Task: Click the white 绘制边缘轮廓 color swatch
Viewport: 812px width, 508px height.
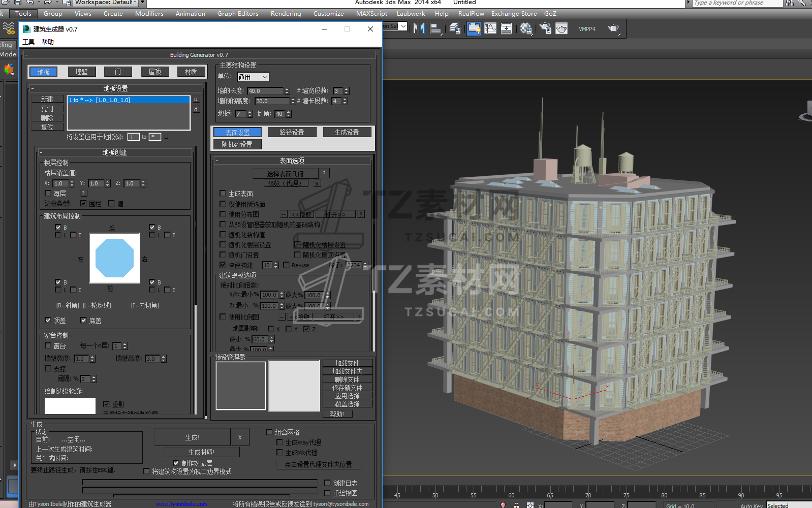Action: pos(70,405)
